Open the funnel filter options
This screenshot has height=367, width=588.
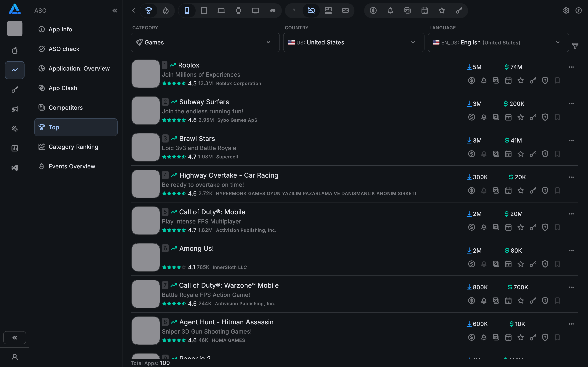pos(575,46)
